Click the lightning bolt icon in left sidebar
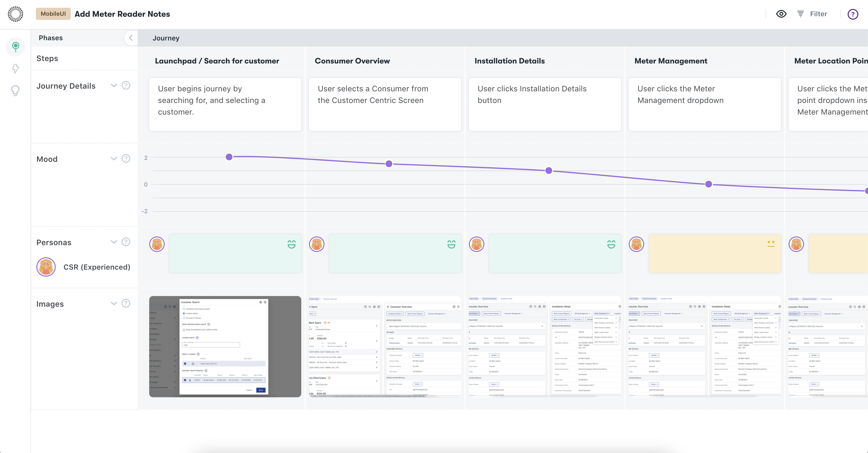 pos(15,69)
